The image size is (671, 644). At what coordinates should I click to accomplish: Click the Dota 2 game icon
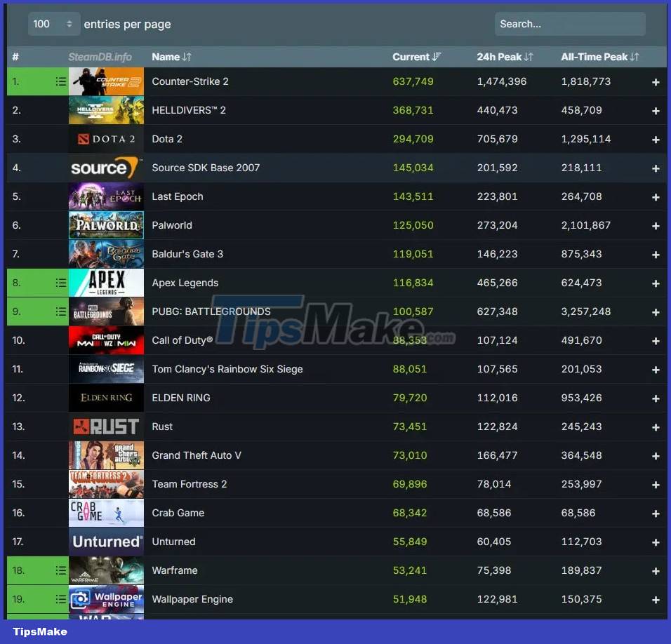coord(106,139)
